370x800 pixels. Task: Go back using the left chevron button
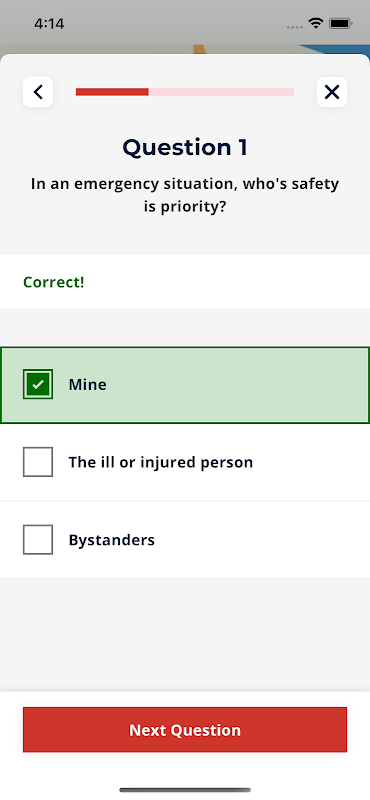tap(38, 92)
